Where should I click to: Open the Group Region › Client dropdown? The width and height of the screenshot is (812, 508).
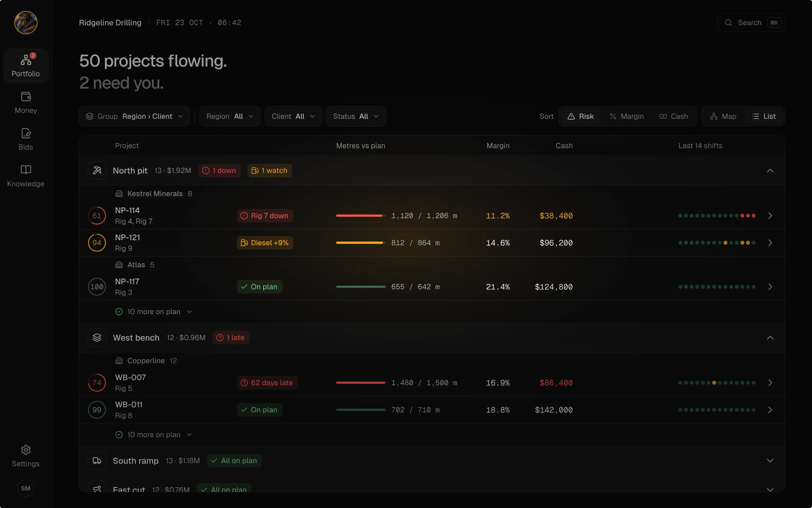(x=134, y=116)
